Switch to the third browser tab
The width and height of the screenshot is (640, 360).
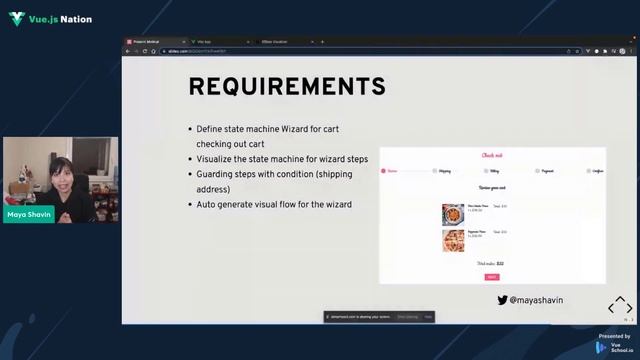click(284, 42)
